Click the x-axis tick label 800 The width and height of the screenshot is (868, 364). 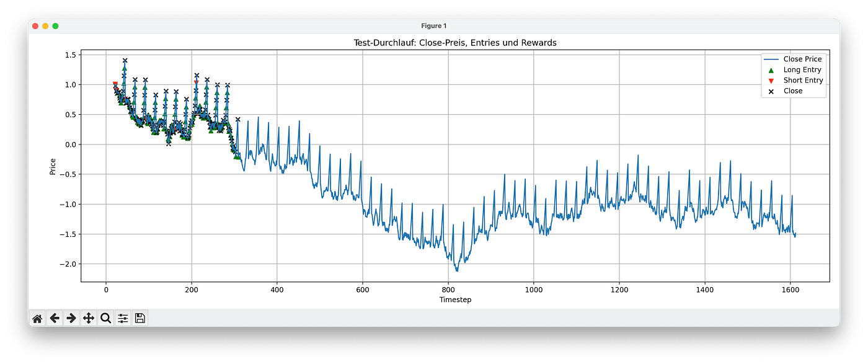point(448,289)
